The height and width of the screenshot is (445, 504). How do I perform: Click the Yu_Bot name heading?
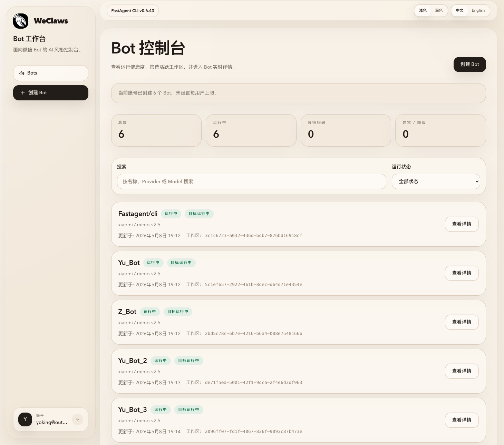tap(129, 263)
